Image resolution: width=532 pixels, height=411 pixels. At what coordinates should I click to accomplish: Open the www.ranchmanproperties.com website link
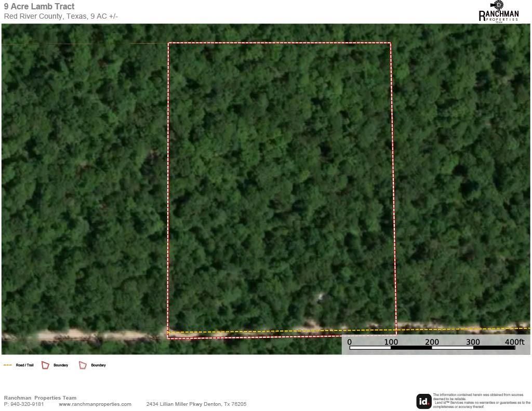tap(95, 404)
